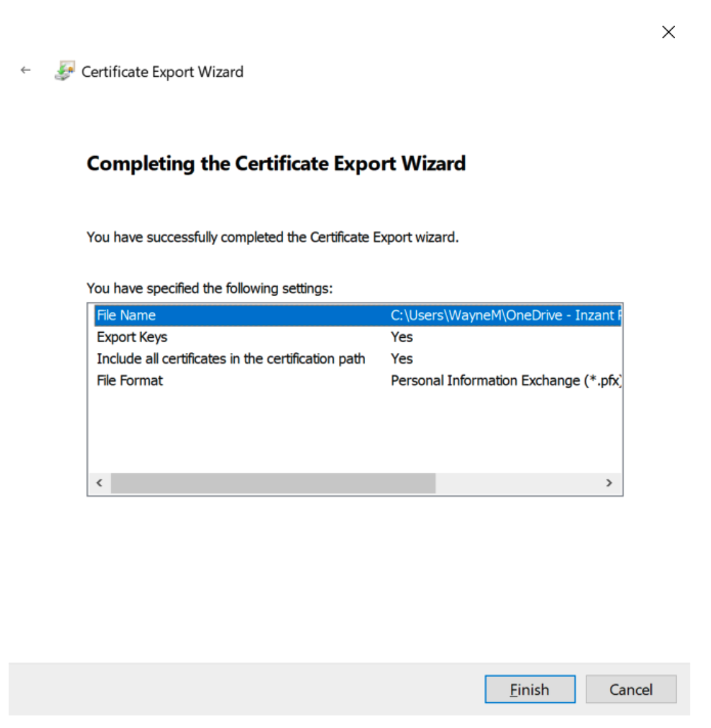Select the File Name row
Image resolution: width=711 pixels, height=728 pixels.
pos(358,315)
